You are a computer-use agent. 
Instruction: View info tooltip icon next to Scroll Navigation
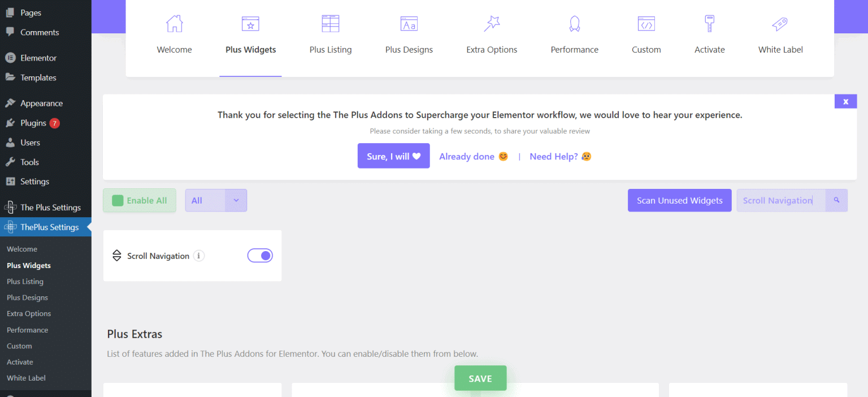[x=198, y=256]
